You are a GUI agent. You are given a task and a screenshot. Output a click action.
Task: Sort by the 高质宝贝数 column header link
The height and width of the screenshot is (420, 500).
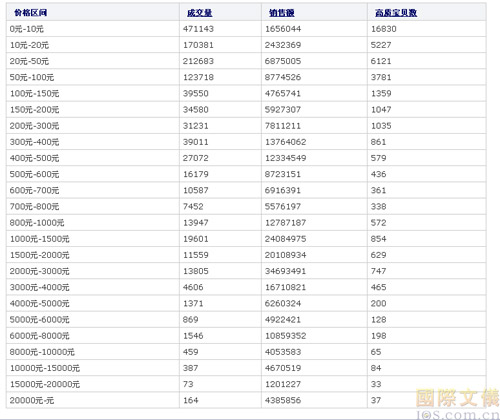[x=396, y=13]
